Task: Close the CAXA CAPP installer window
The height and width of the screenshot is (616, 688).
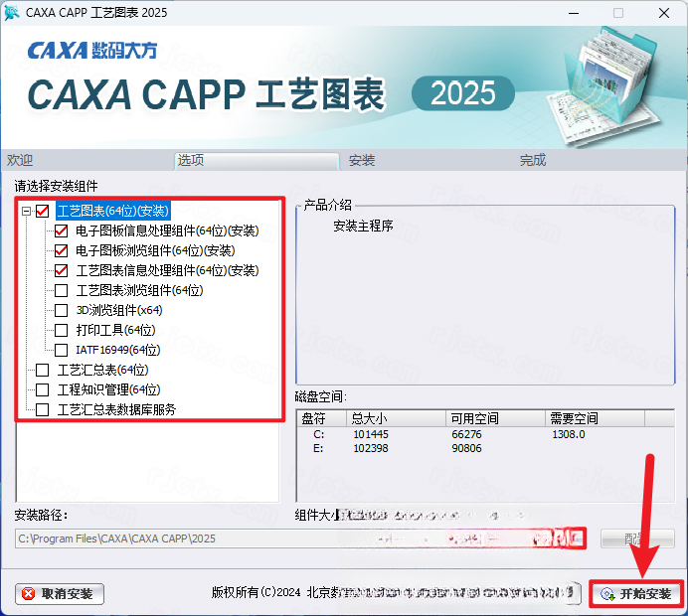Action: click(x=664, y=13)
